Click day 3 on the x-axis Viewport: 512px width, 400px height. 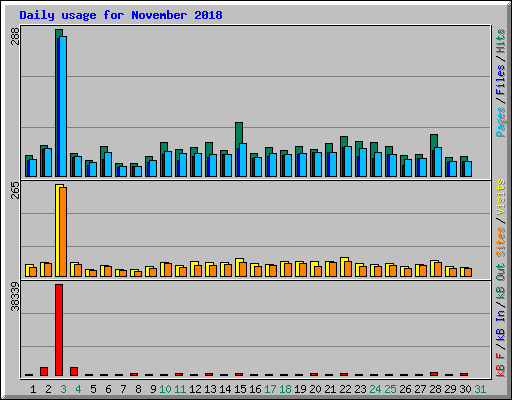point(63,389)
